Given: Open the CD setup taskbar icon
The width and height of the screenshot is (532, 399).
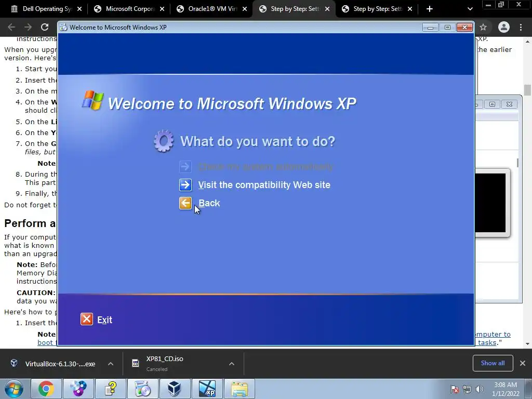Looking at the screenshot, I should point(142,389).
